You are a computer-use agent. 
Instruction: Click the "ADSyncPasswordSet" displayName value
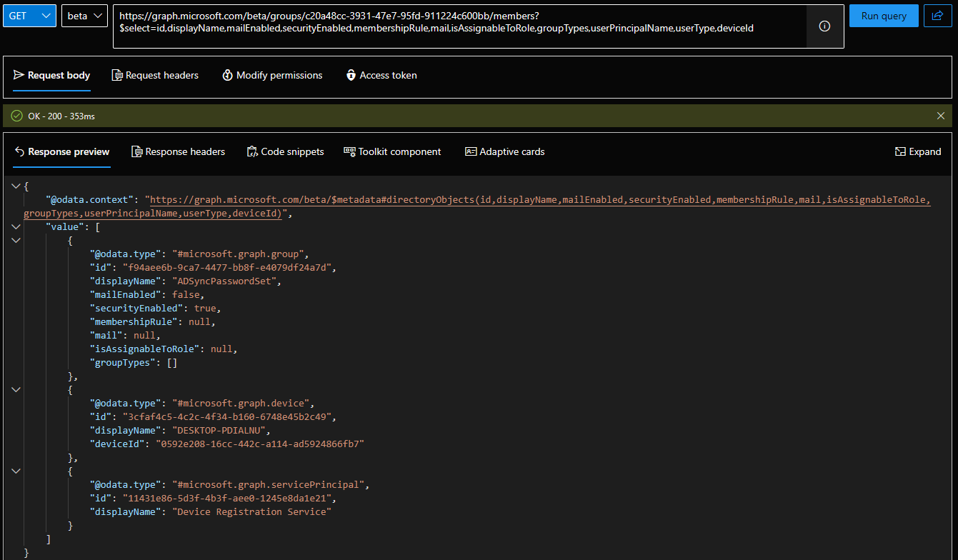(228, 281)
